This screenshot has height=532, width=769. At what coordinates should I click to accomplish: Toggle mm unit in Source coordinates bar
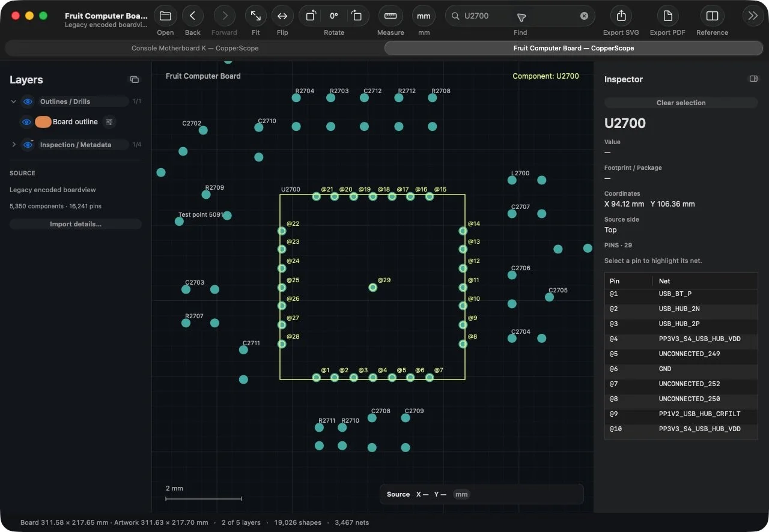tap(461, 494)
